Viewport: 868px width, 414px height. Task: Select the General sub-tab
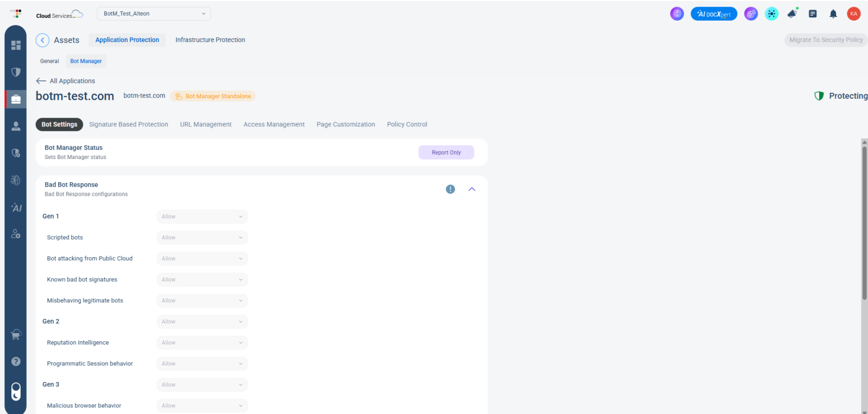(49, 61)
